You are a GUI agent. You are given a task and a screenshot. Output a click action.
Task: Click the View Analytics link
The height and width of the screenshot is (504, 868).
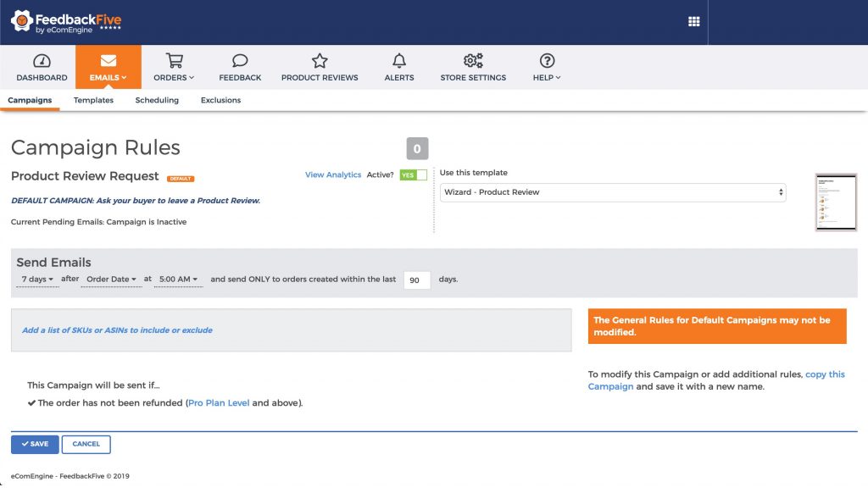332,174
